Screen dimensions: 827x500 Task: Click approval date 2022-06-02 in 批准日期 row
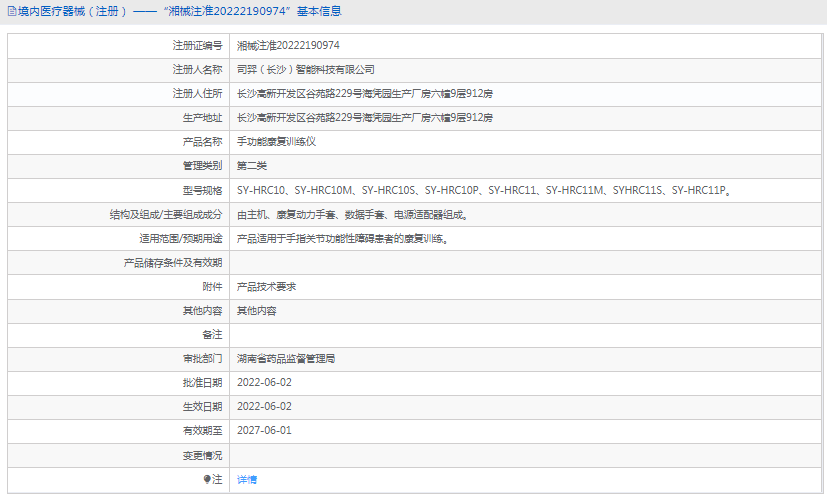[x=264, y=382]
